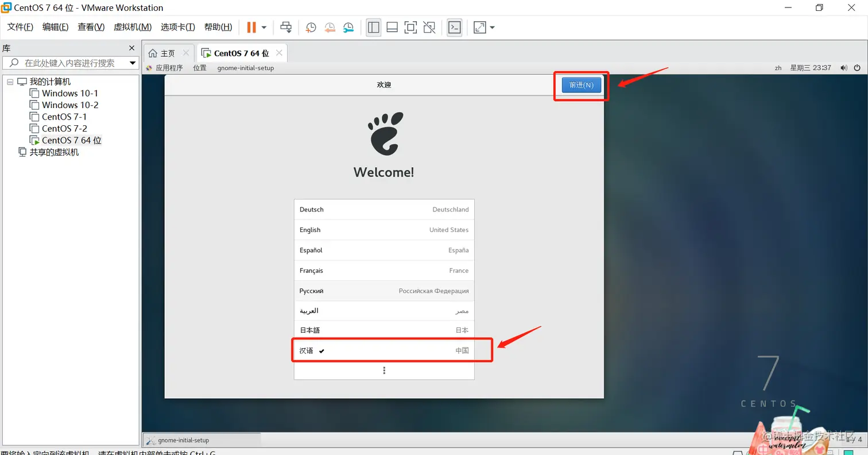
Task: Click the power icon in the guest panel
Action: (x=857, y=68)
